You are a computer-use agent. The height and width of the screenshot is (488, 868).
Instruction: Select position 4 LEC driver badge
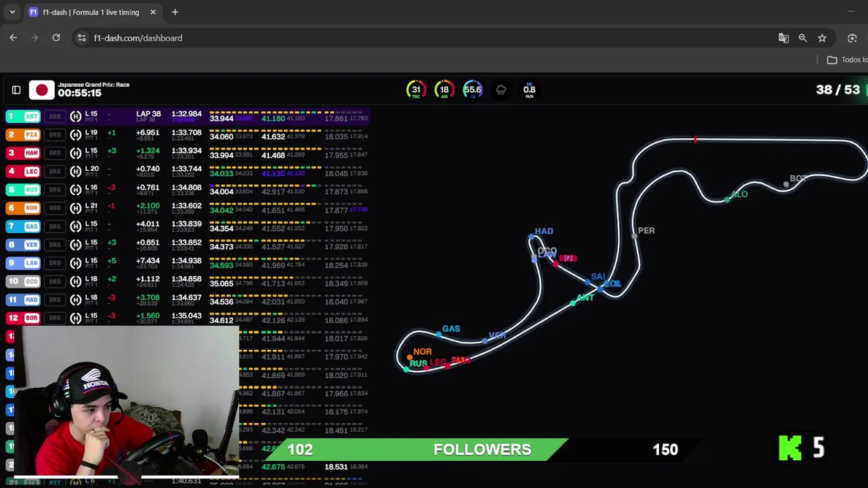[23, 171]
